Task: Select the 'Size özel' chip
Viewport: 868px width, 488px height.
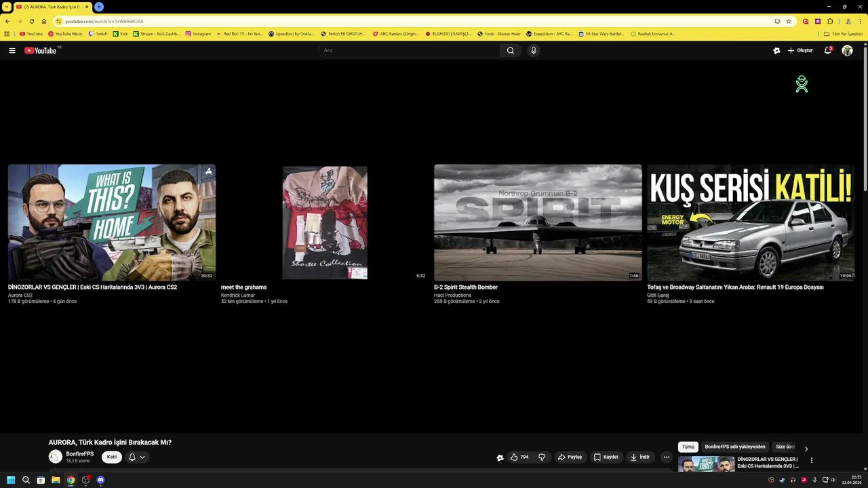Action: pyautogui.click(x=785, y=447)
